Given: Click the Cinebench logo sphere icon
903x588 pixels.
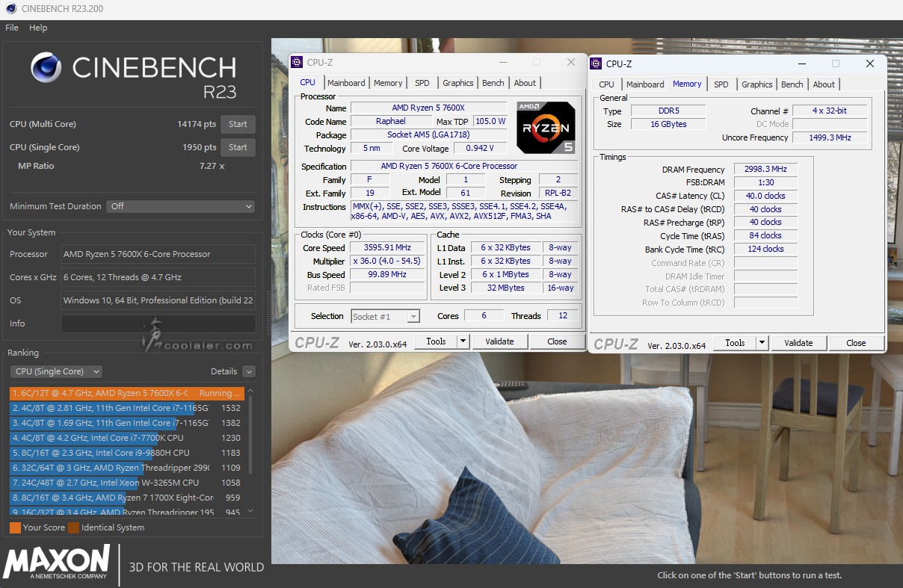Looking at the screenshot, I should 46,67.
